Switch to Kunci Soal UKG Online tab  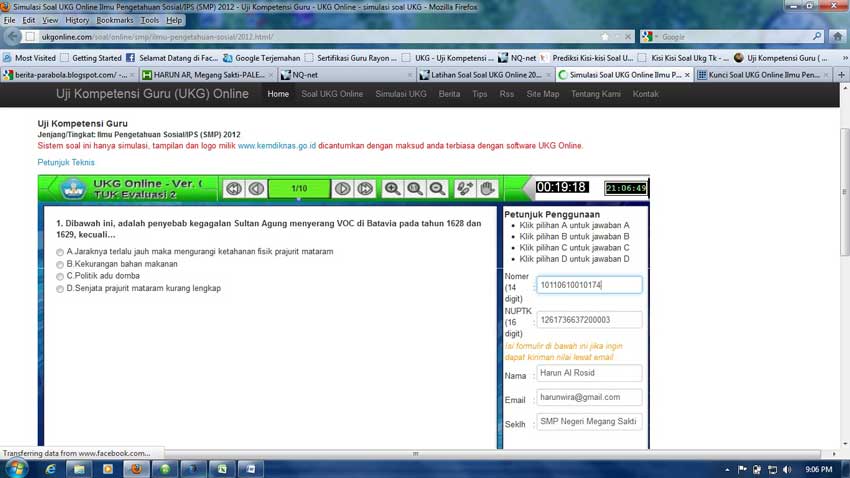coord(763,75)
